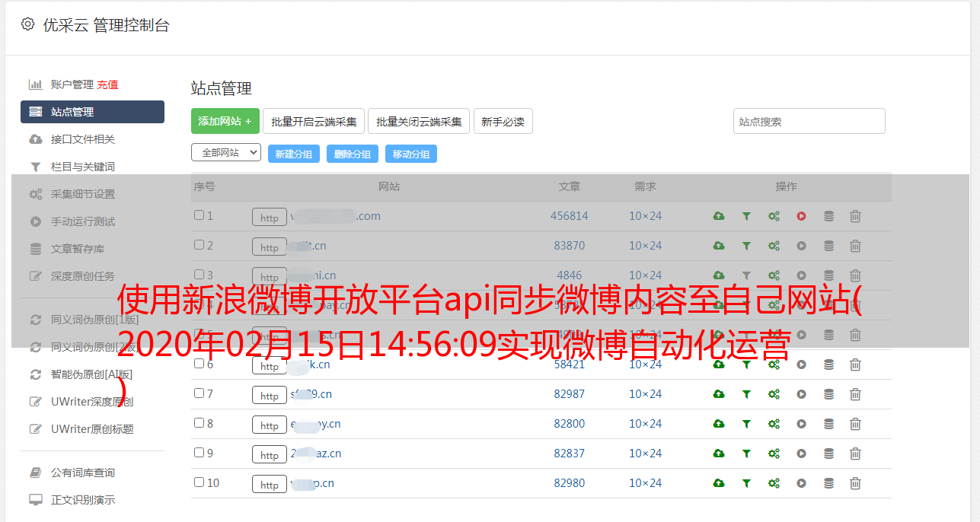Select the checkbox for site 8
The width and height of the screenshot is (980, 522).
199,423
